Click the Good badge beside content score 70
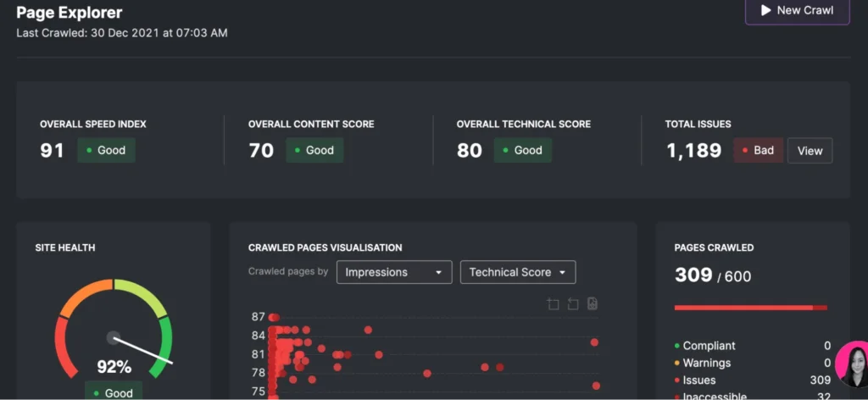 (x=314, y=151)
